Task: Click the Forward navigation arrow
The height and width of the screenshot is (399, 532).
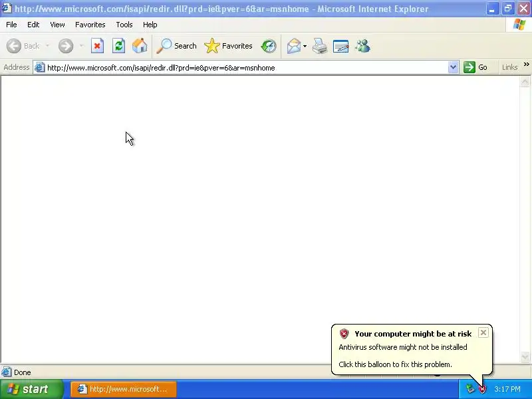Action: coord(66,46)
